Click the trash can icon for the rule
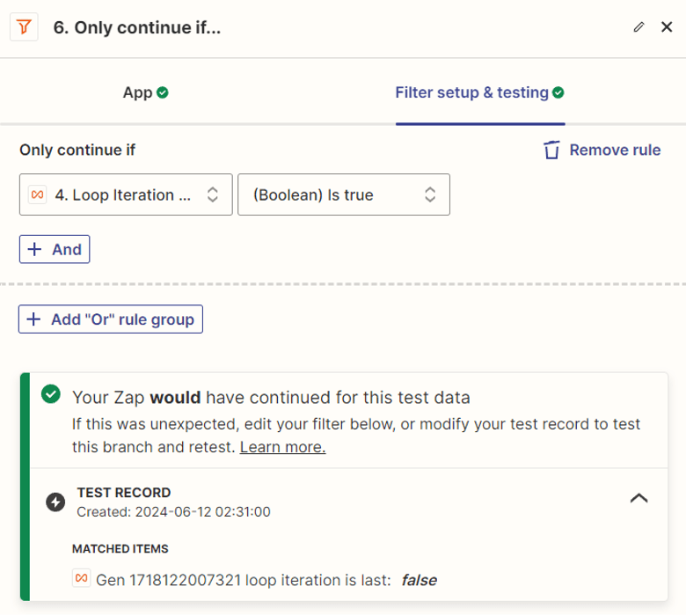Image resolution: width=686 pixels, height=616 pixels. coord(551,150)
